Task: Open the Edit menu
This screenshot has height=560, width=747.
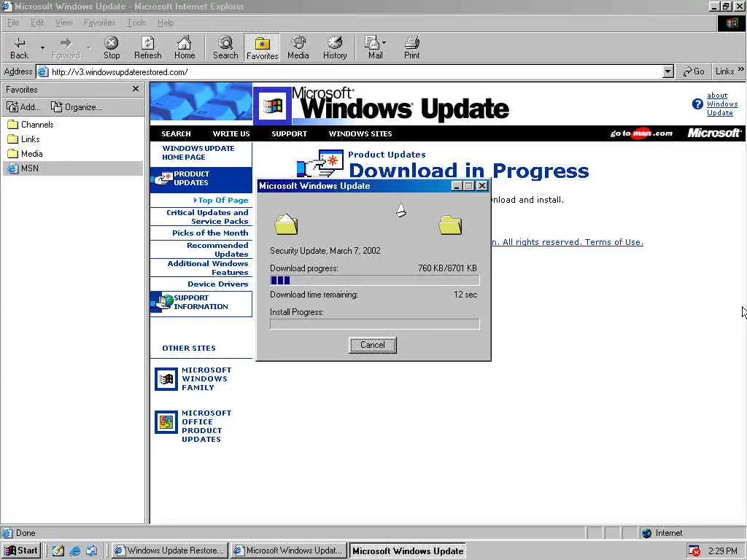Action: pos(36,23)
